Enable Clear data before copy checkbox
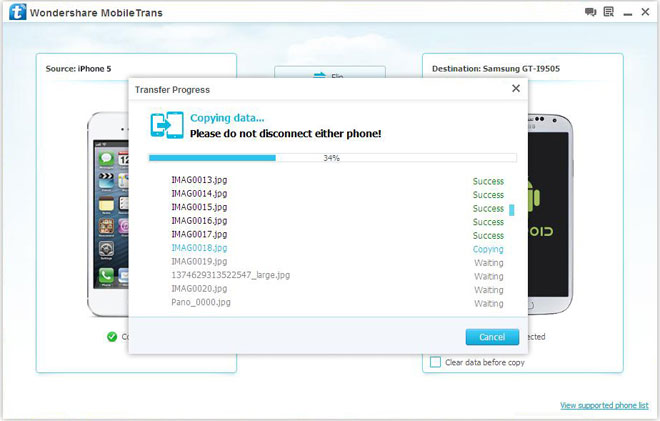 [435, 362]
